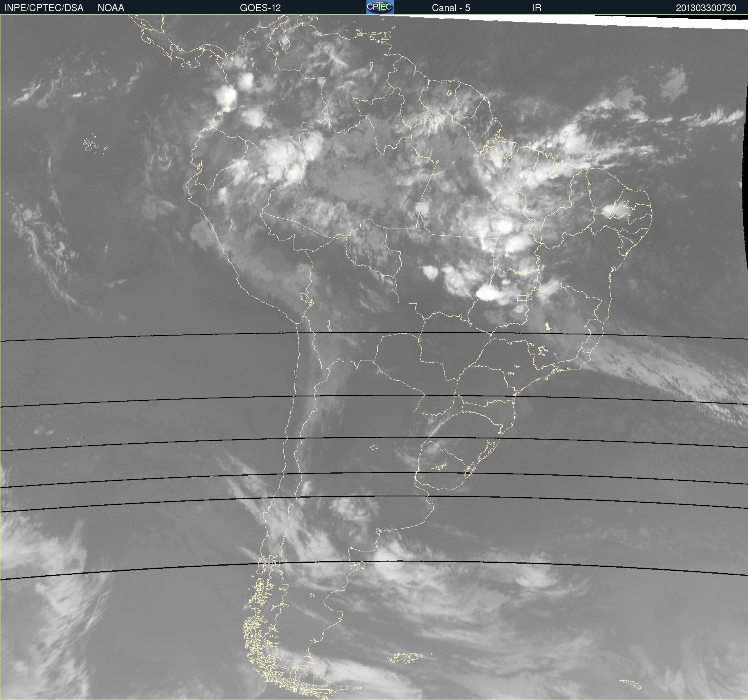The width and height of the screenshot is (748, 700).
Task: Click the CPTEC logo in the header
Action: 380,7
